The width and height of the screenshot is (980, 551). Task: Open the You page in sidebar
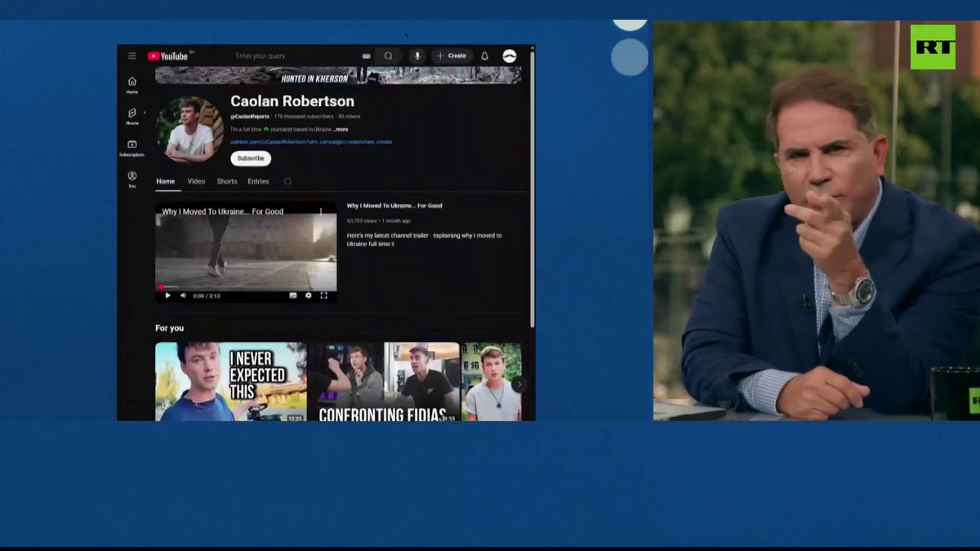coord(132,179)
